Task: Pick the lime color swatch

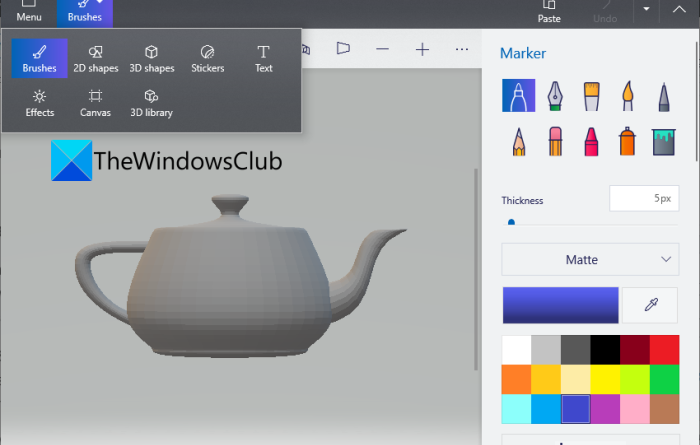Action: [634, 379]
